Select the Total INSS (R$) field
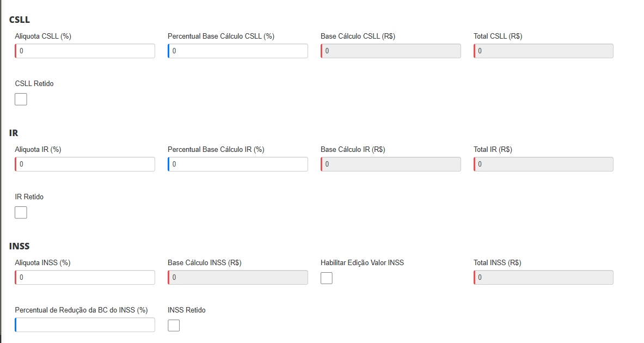This screenshot has height=343, width=644. (x=544, y=278)
